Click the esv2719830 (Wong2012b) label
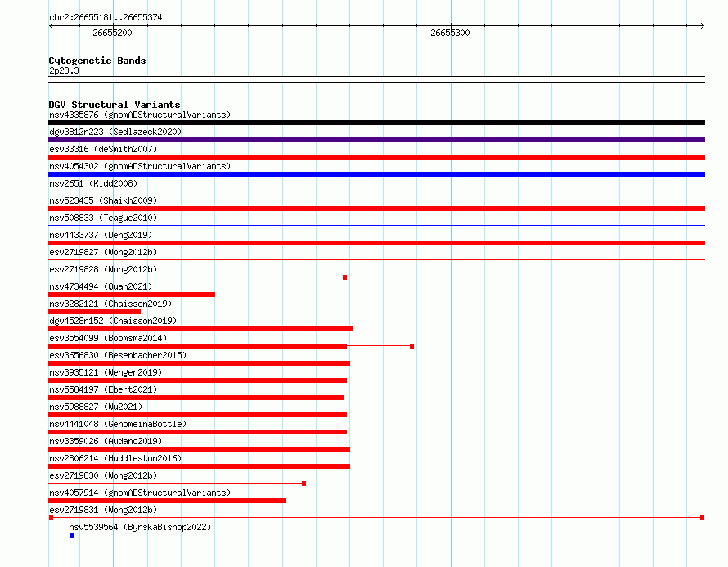 [x=103, y=475]
